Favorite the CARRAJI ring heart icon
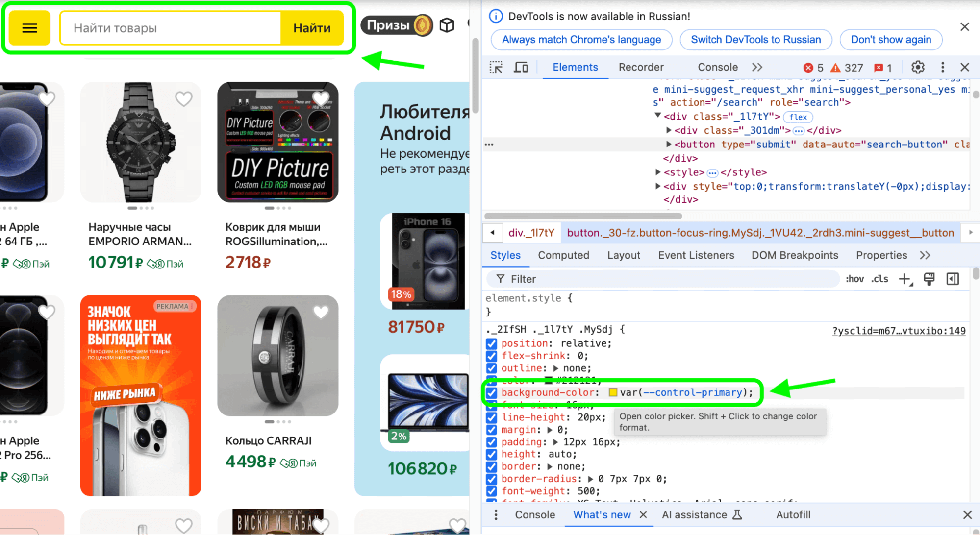The height and width of the screenshot is (535, 980). point(321,312)
